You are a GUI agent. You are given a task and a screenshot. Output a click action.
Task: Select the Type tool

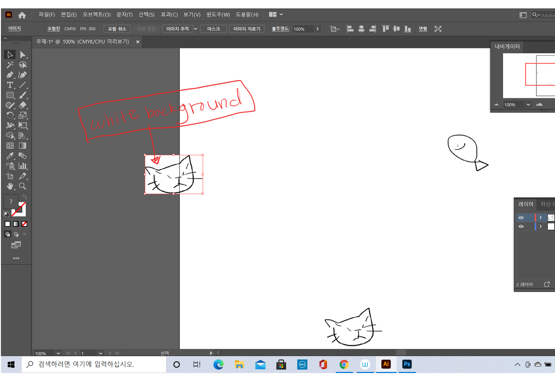pos(10,85)
